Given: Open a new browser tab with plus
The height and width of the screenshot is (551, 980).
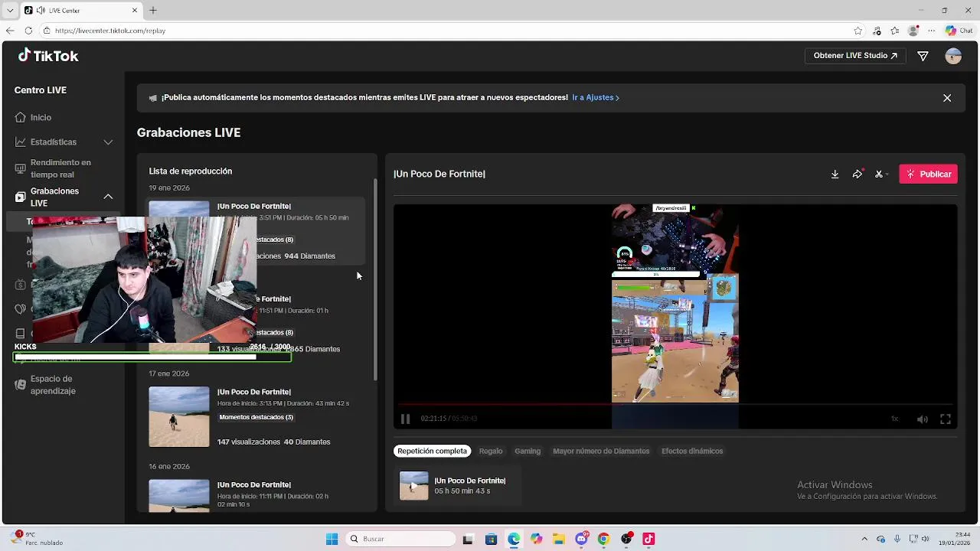Looking at the screenshot, I should (153, 10).
